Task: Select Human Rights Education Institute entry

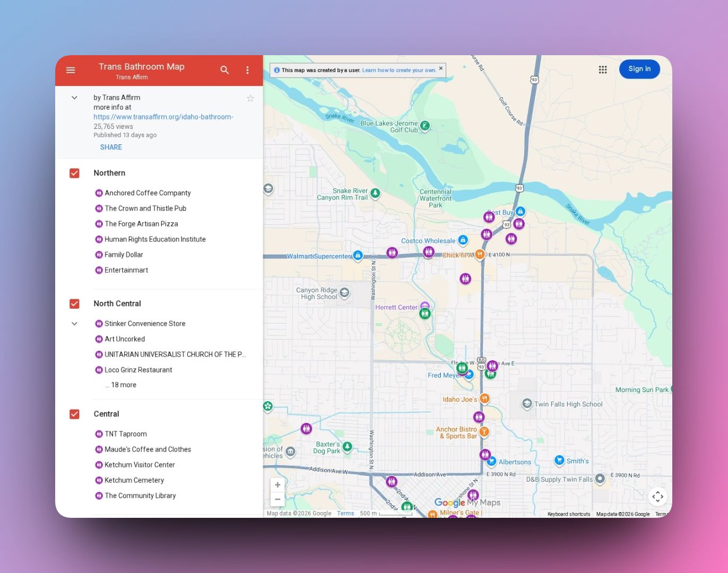Action: pos(150,239)
